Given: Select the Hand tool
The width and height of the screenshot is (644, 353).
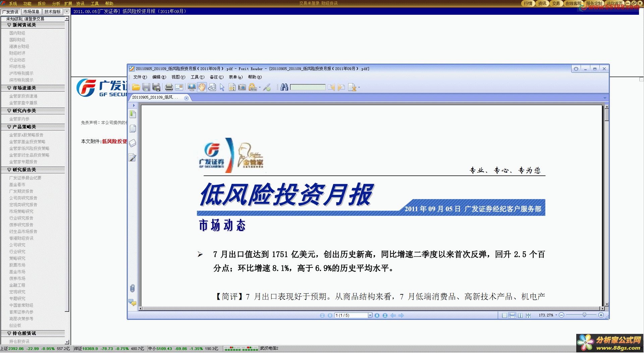Looking at the screenshot, I should pyautogui.click(x=202, y=87).
